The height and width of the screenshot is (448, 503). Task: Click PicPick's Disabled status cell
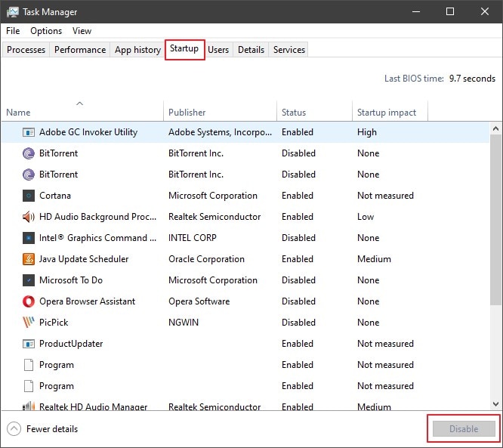tap(298, 323)
